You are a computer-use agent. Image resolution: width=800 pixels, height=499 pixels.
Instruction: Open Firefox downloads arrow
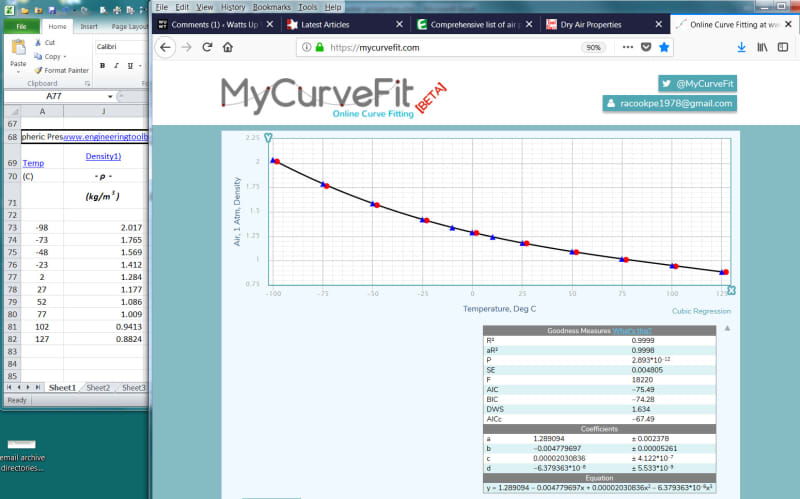(x=741, y=47)
